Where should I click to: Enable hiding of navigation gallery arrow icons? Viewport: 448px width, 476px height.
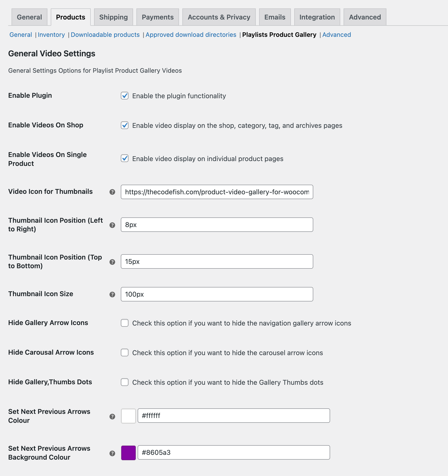(125, 323)
